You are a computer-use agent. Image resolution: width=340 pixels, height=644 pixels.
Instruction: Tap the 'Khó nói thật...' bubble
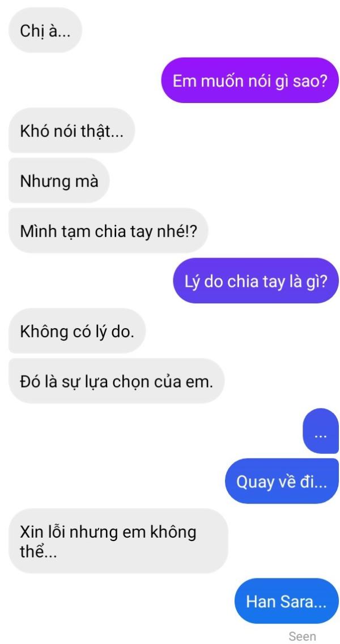(71, 130)
